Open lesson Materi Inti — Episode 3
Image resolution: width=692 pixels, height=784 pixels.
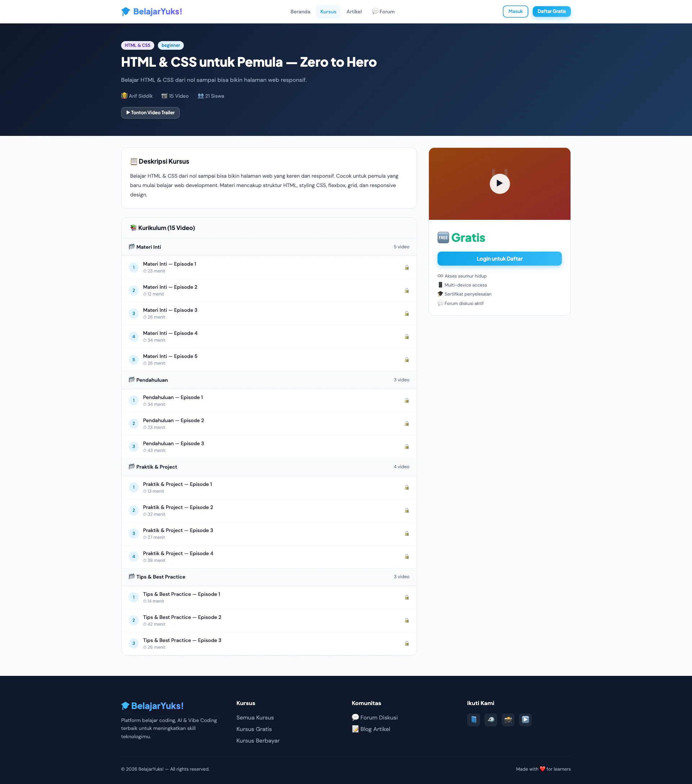[269, 313]
